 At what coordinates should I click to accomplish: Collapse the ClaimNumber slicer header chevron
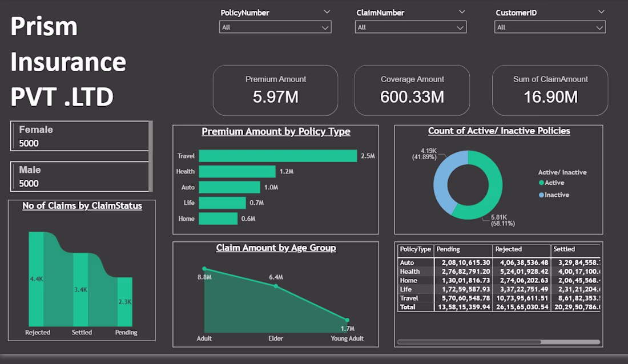(x=462, y=12)
